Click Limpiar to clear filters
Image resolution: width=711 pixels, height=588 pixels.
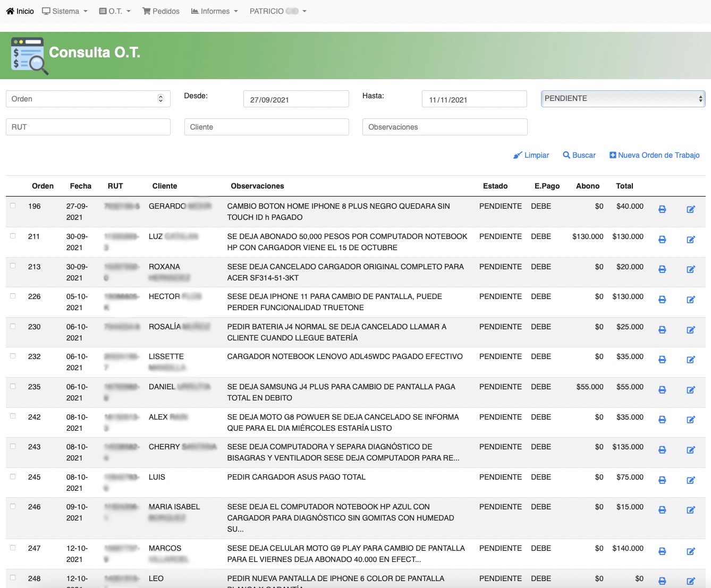pyautogui.click(x=531, y=155)
